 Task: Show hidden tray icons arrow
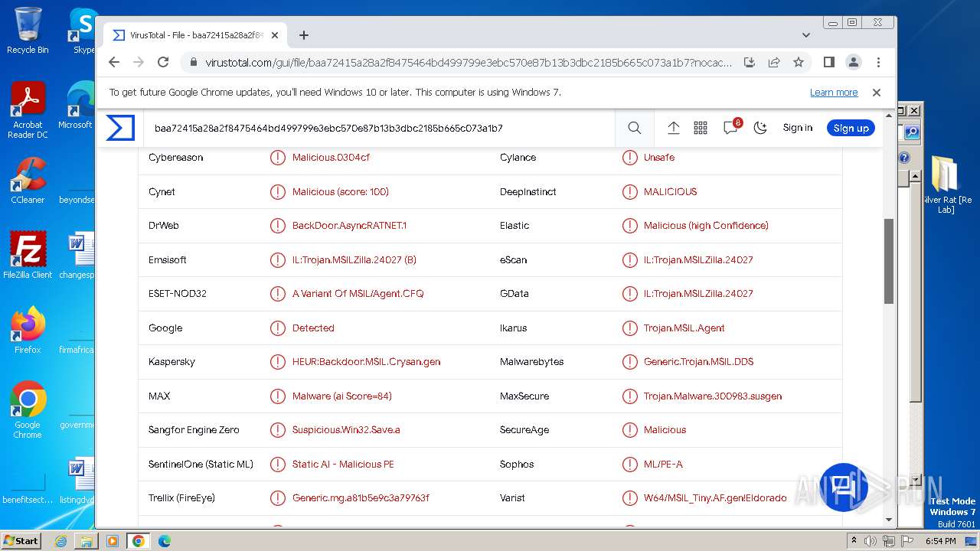854,541
